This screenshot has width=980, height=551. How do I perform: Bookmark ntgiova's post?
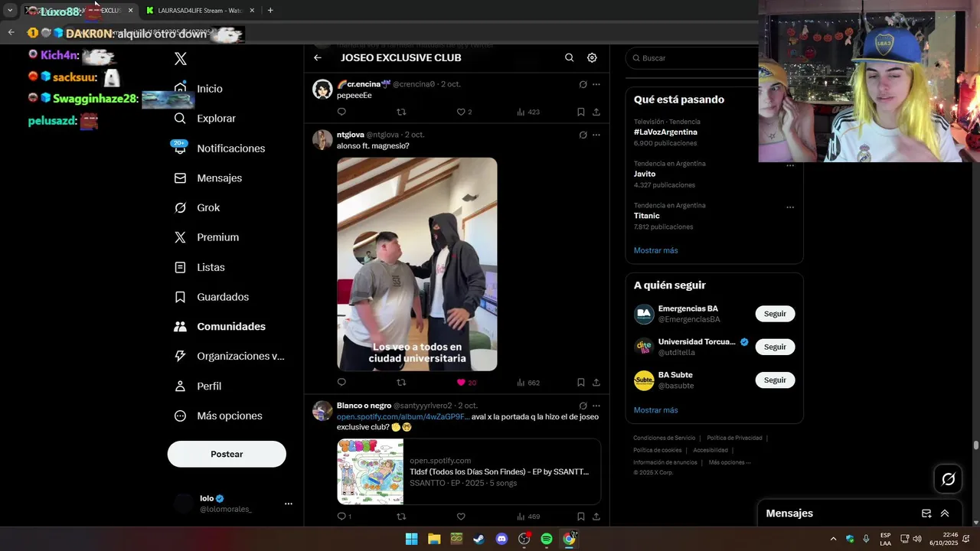coord(581,383)
